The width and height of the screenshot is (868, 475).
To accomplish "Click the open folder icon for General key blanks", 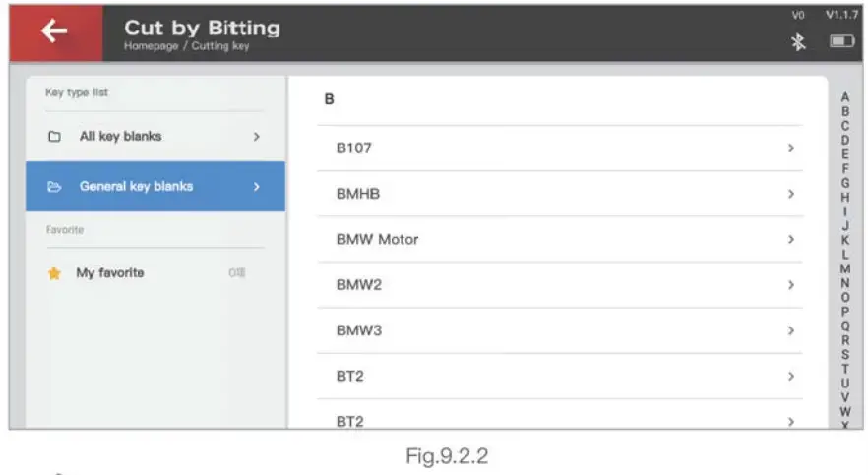I will pos(55,187).
